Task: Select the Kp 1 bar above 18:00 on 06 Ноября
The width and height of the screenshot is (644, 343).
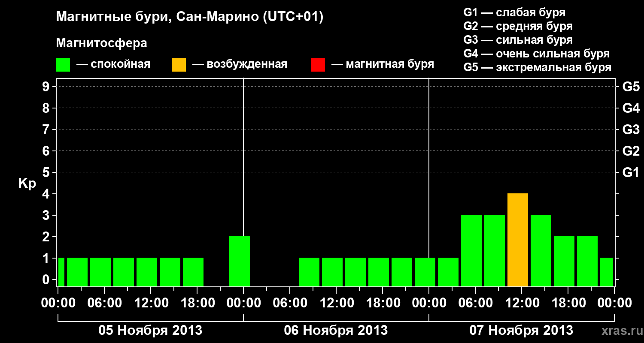Action: [x=379, y=272]
